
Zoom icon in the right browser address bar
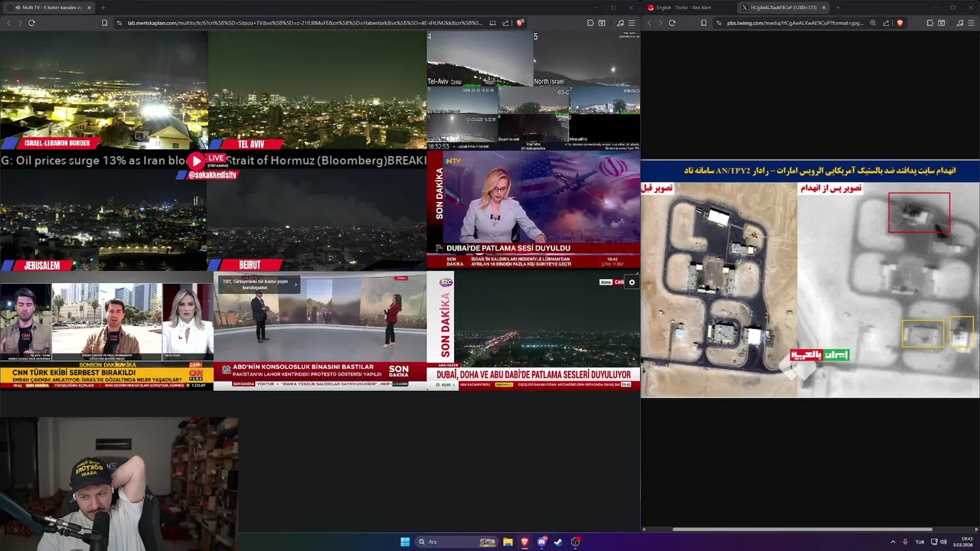point(873,23)
